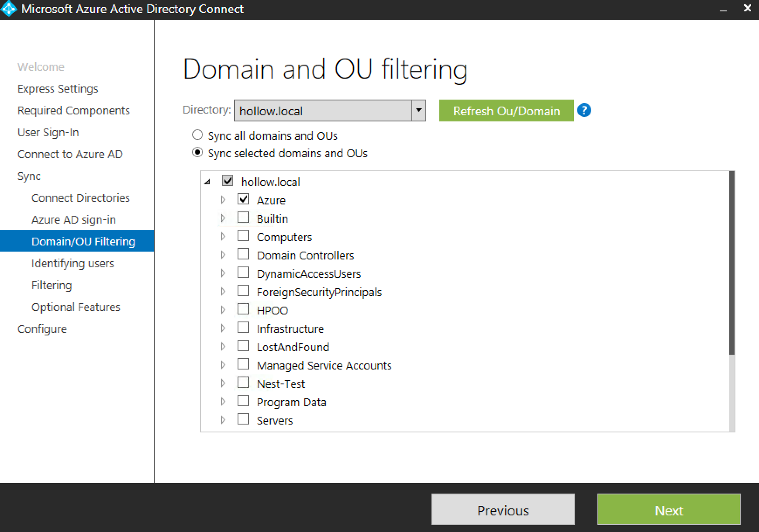Toggle the hollow.local root domain checkbox
This screenshot has height=532, width=759.
click(228, 181)
